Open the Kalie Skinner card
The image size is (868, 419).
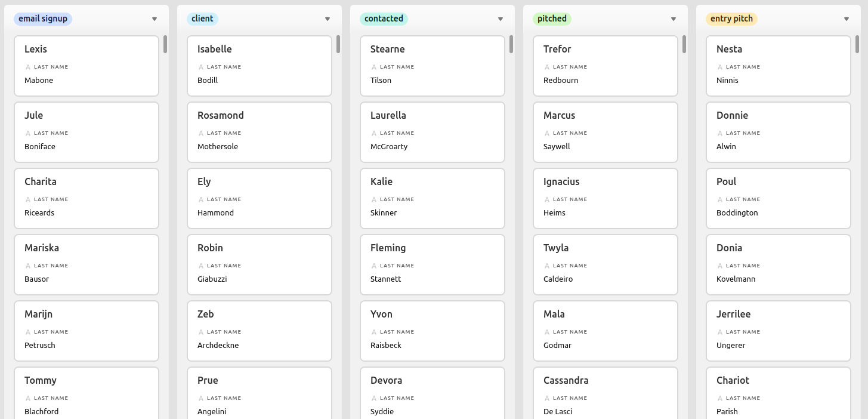coord(432,198)
